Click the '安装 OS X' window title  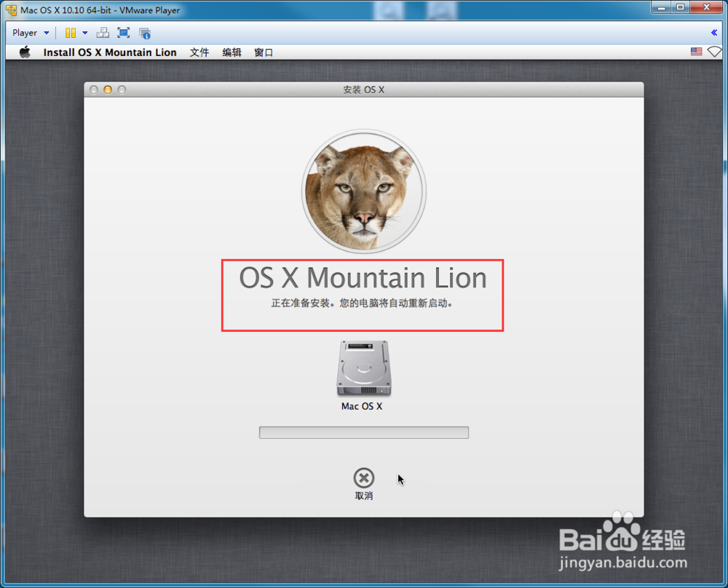[x=364, y=90]
